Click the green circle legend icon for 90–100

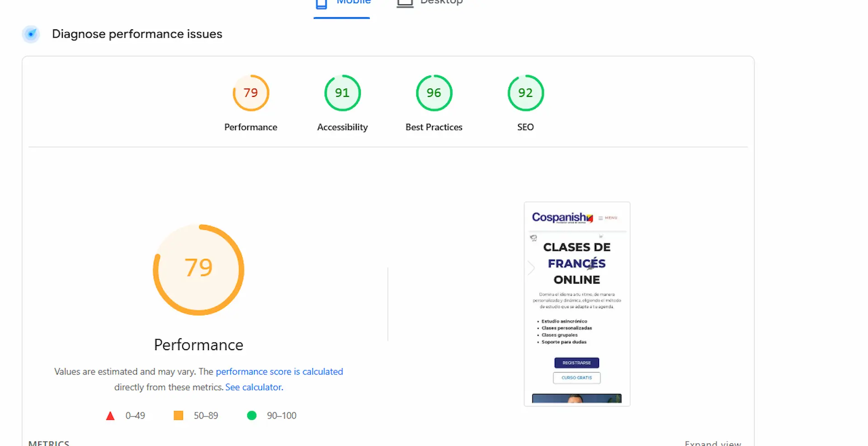(x=252, y=416)
